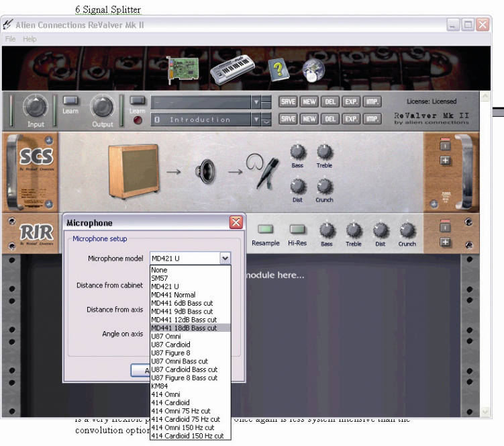Adjust the SCS Dist knob

coord(298,187)
